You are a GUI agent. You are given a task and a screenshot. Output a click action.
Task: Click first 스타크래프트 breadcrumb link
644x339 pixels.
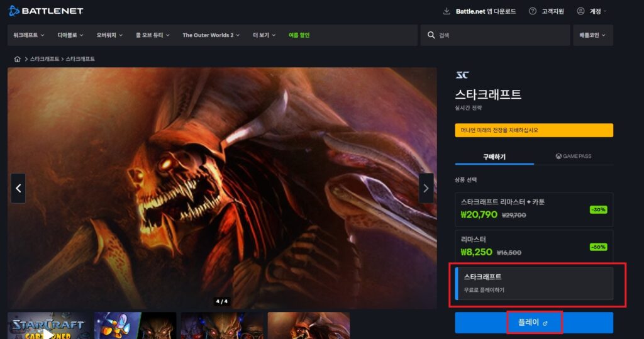coord(45,59)
